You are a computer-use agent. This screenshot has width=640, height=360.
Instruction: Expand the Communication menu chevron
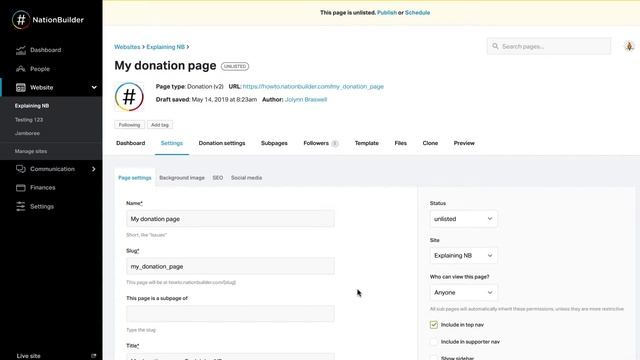93,169
